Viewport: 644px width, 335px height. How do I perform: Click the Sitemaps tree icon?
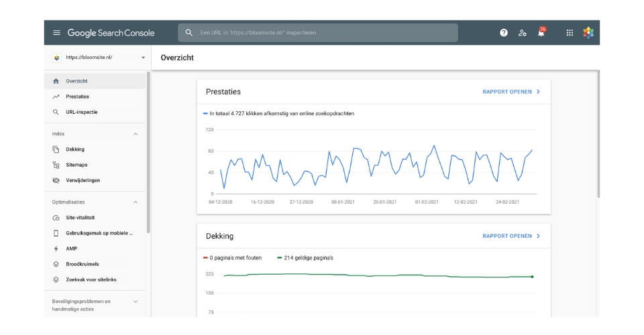tap(56, 165)
